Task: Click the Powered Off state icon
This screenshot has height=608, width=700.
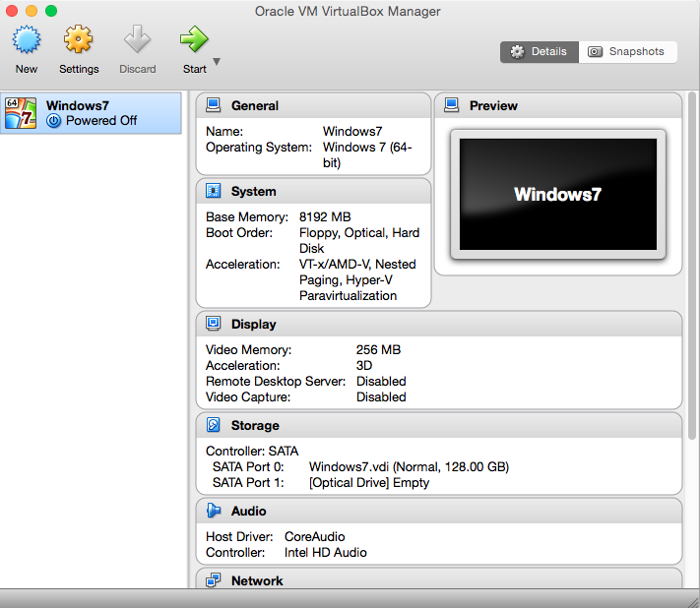Action: pos(53,121)
